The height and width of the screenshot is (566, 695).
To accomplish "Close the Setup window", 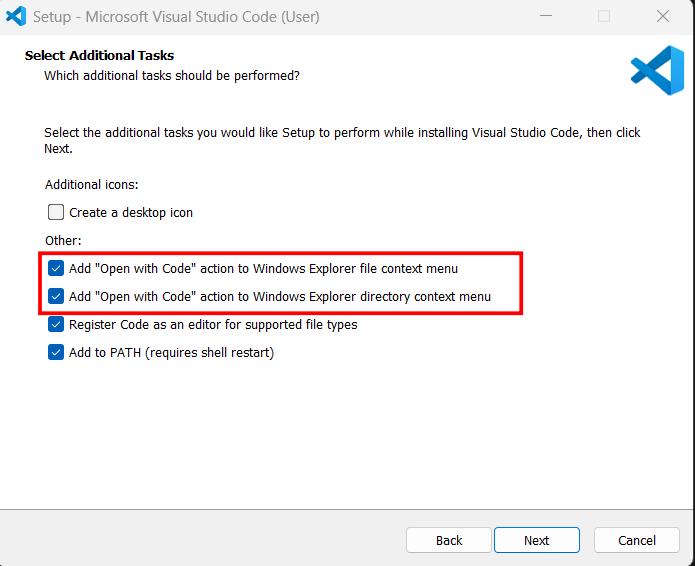I will [663, 16].
